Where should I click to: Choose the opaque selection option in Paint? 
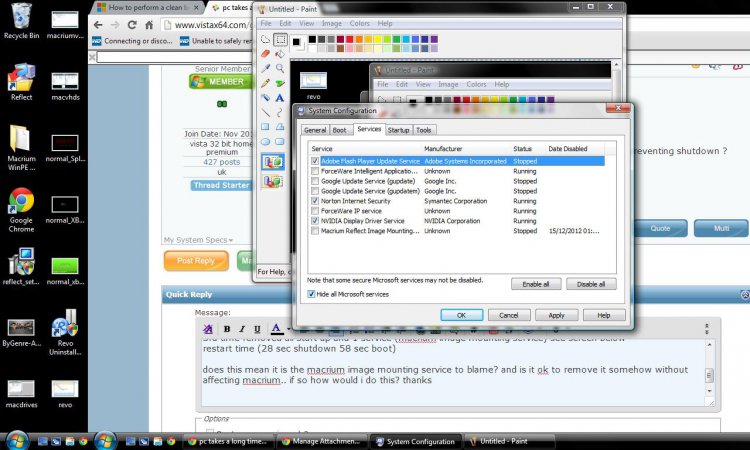coord(273,162)
